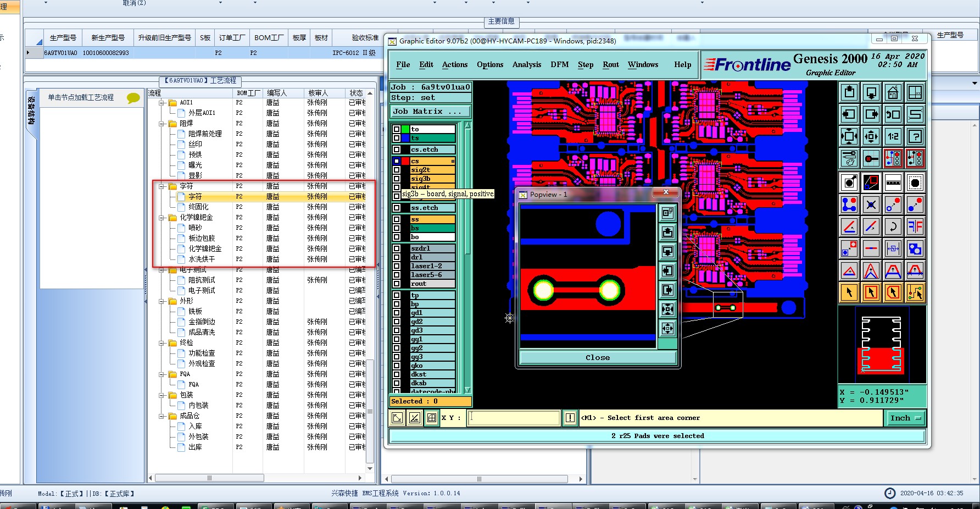The image size is (980, 509).
Task: Open the Inch units dropdown
Action: coord(905,418)
